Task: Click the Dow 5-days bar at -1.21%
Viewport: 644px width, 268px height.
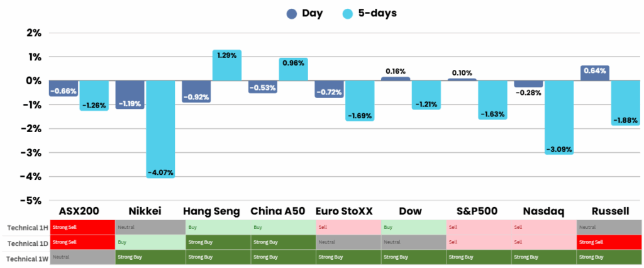Action: pos(426,95)
